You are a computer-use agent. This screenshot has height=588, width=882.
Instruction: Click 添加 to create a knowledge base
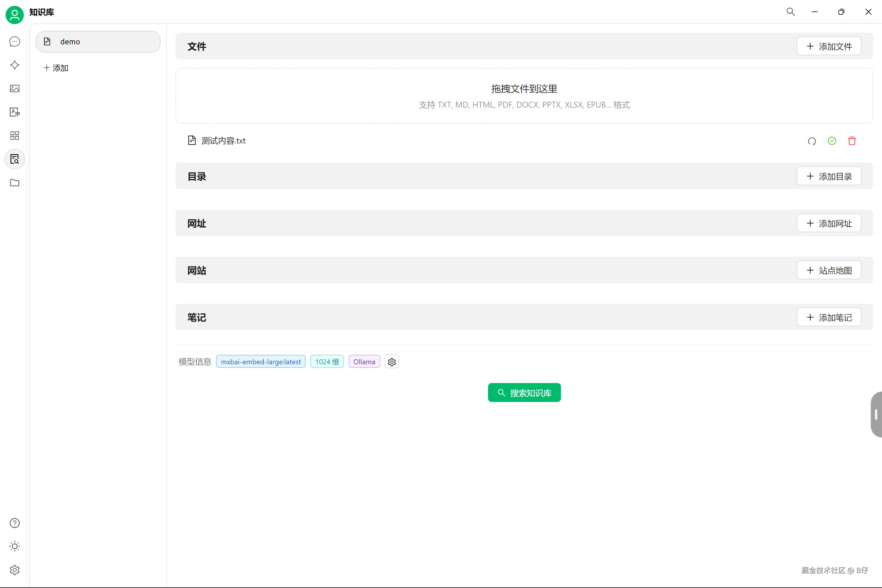(56, 68)
